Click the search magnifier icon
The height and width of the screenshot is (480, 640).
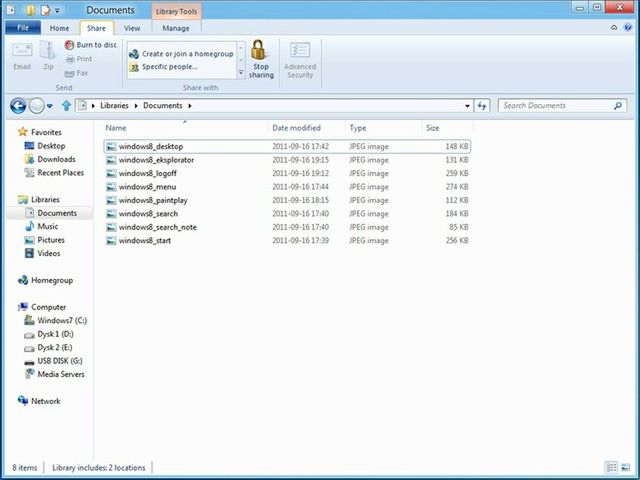[x=618, y=106]
